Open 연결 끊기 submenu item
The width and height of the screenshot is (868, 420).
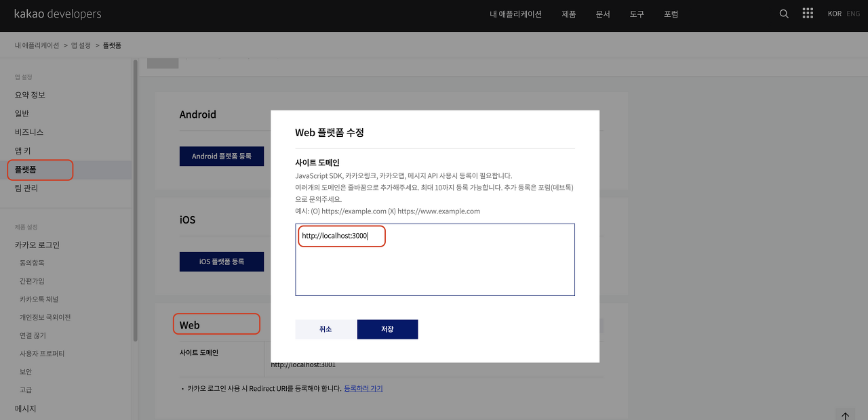click(33, 336)
